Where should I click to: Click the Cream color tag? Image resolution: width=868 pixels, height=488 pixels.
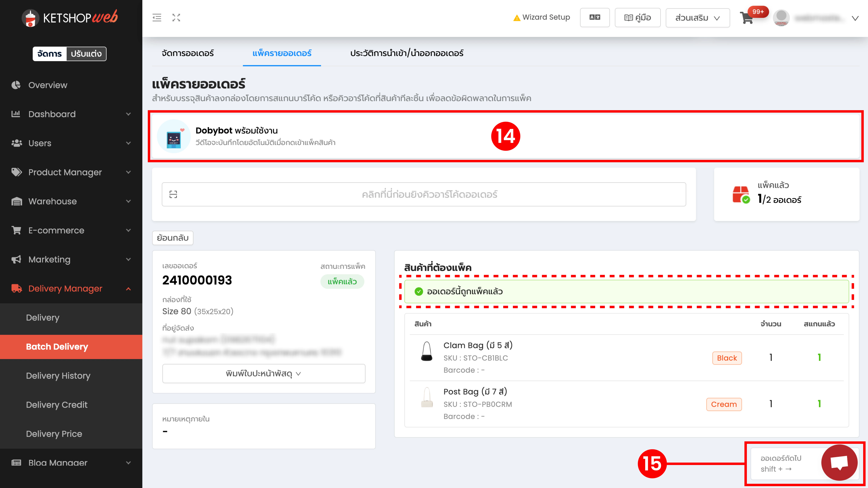tap(724, 404)
